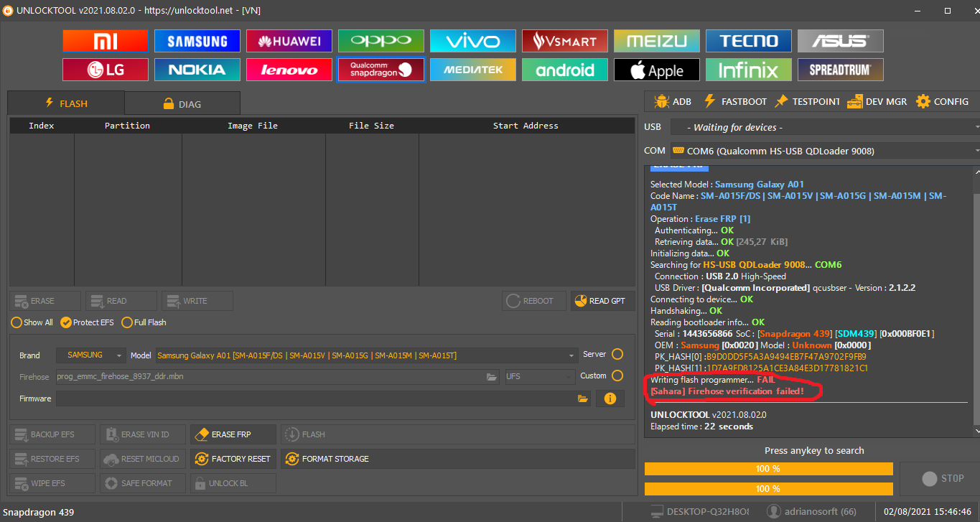The image size is (980, 522).
Task: Click the upper 100% progress bar
Action: pos(768,469)
